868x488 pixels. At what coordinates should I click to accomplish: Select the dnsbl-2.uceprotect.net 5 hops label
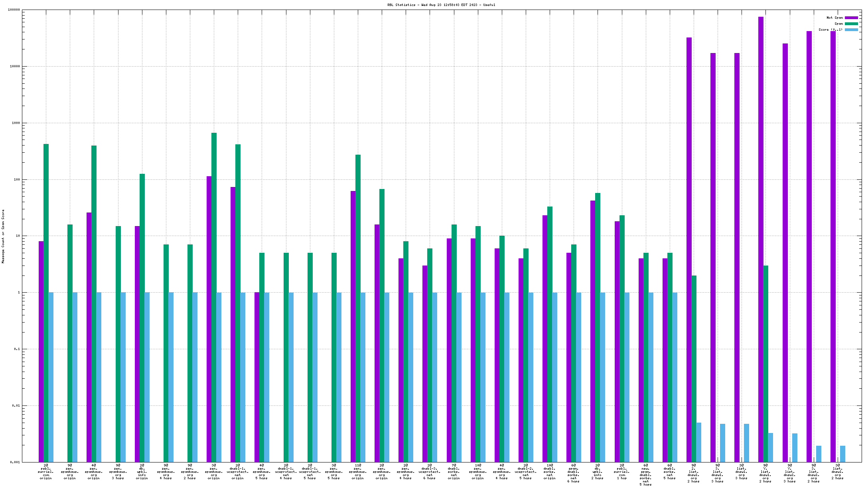(x=526, y=472)
